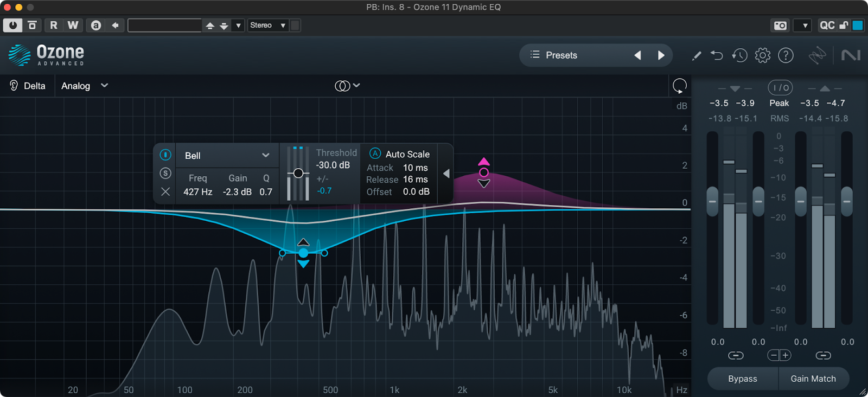
Task: Click the Native Instruments NI logo
Action: pos(851,55)
